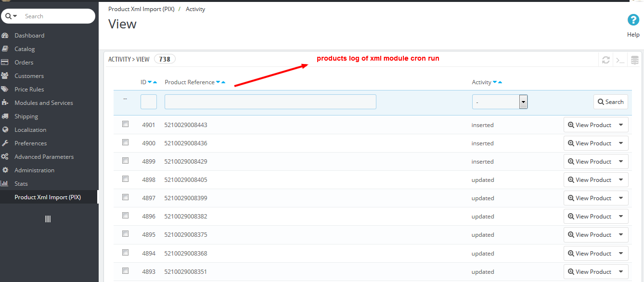
Task: View Product for reference 5210029008351
Action: coord(589,272)
